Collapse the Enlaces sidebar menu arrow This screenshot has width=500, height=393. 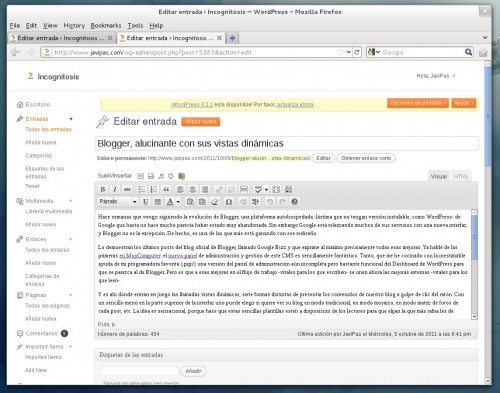coord(71,239)
